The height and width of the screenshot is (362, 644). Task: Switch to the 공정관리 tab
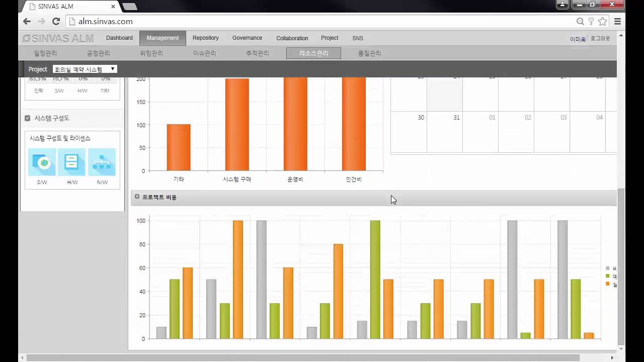point(98,53)
